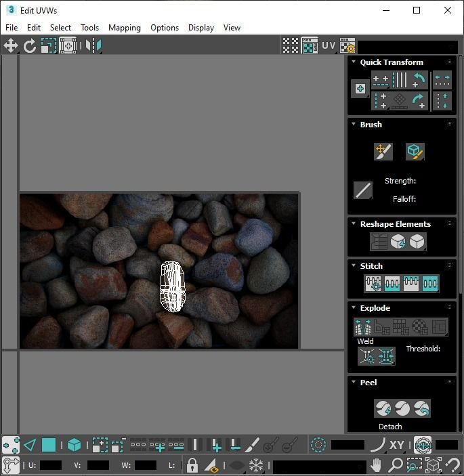The height and width of the screenshot is (476, 464).
Task: Click the Set Pivot icon in Quick Transform
Action: (x=360, y=89)
